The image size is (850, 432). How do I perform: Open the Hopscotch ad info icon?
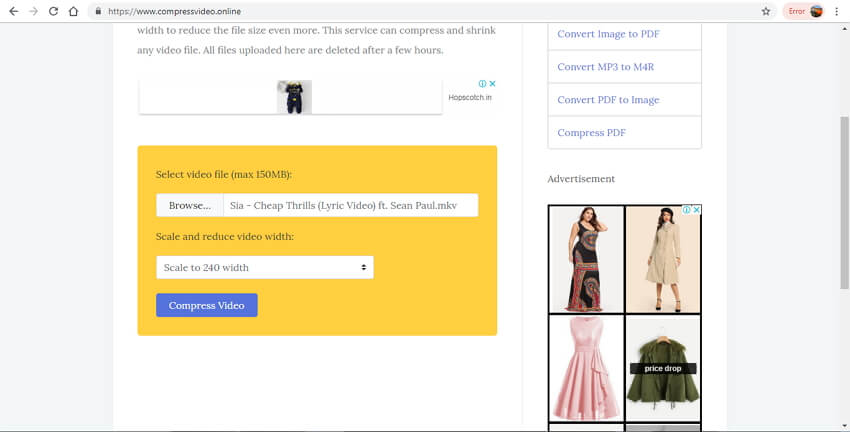tap(482, 83)
